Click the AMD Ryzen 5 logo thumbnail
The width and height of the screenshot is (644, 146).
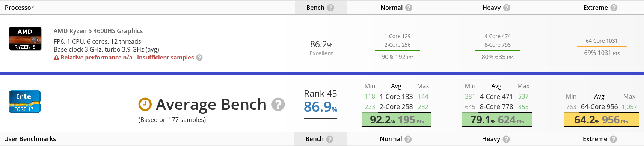(x=25, y=39)
